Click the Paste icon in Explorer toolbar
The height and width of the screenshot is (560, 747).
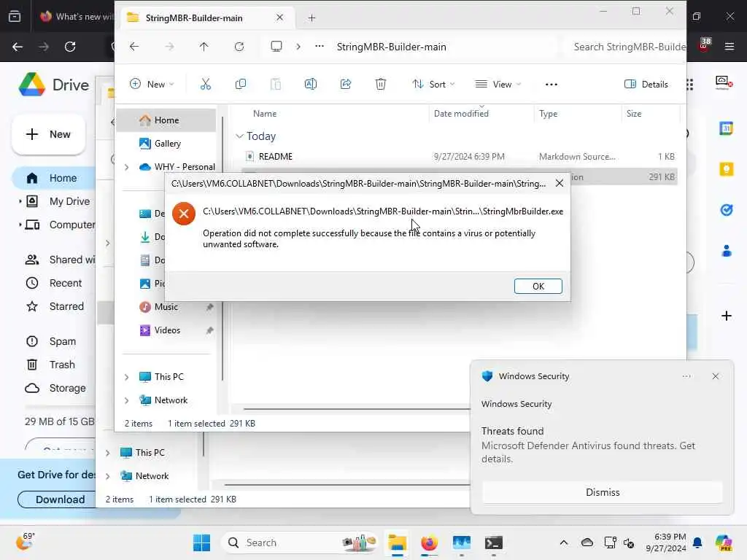(275, 85)
